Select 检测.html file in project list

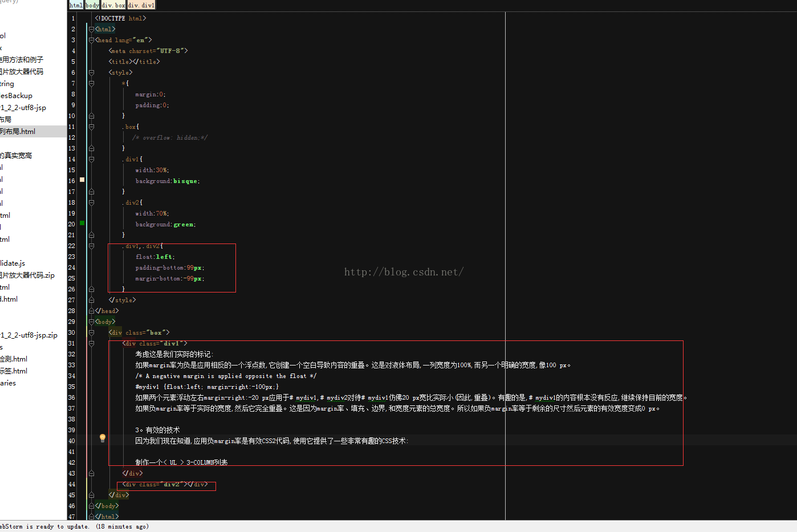click(14, 359)
